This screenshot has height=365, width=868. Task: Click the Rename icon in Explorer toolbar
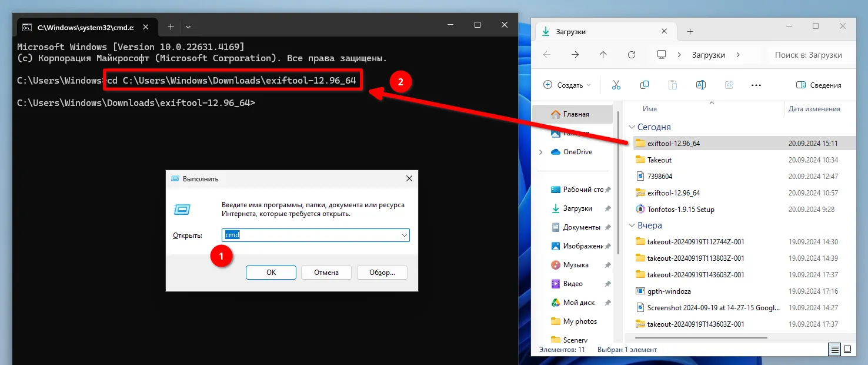[x=700, y=85]
